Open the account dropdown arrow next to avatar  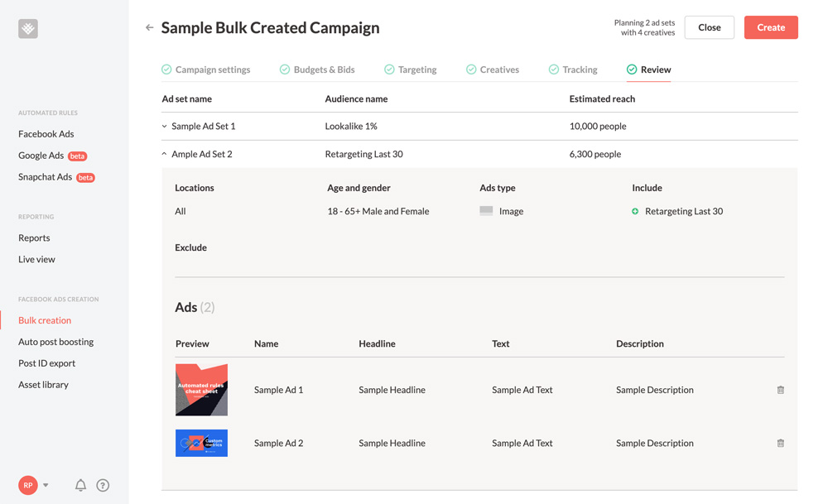point(46,486)
